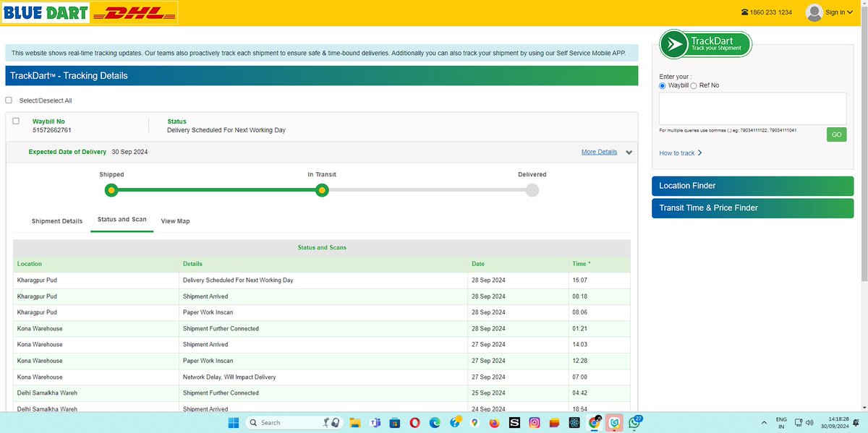Launch Opera browser from the taskbar
This screenshot has height=433, width=868.
pyautogui.click(x=414, y=422)
